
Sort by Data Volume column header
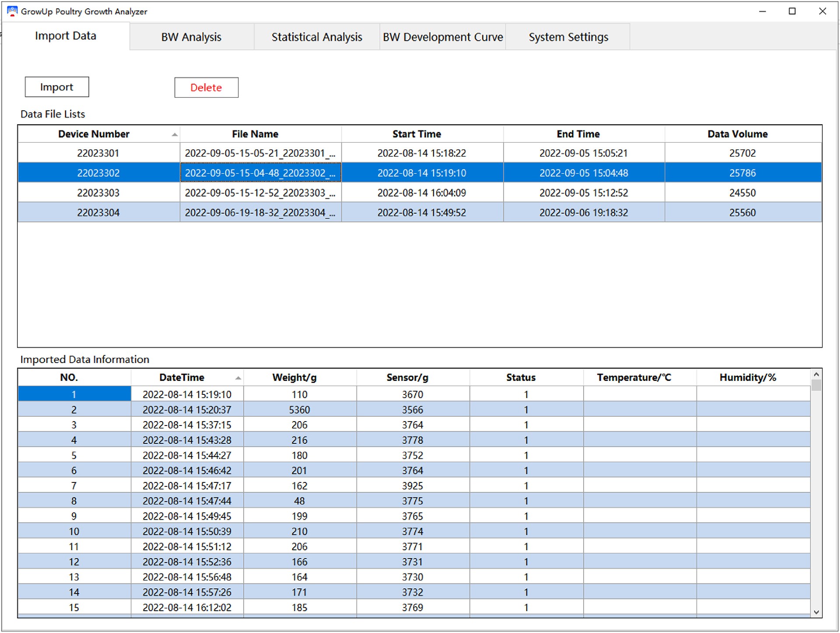(737, 134)
